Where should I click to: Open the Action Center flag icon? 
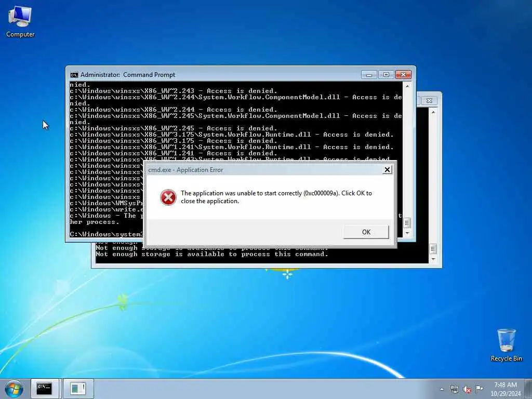point(479,389)
